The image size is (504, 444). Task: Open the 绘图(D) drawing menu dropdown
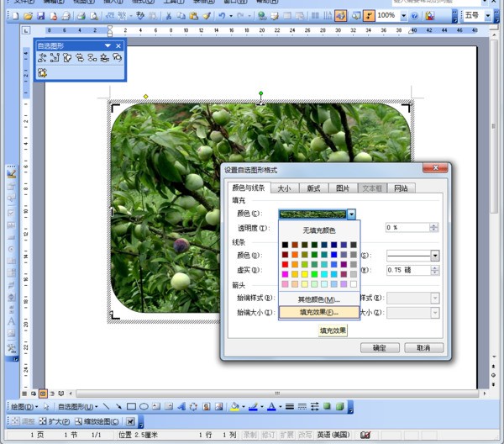pos(24,407)
